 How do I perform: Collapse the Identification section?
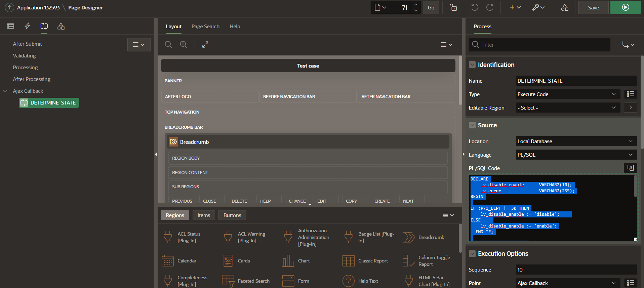pyautogui.click(x=472, y=65)
